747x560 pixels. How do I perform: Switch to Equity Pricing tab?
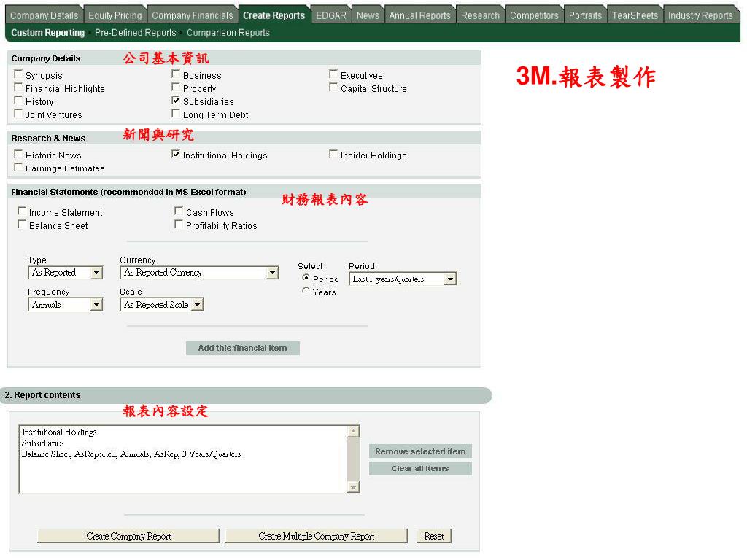click(x=115, y=15)
